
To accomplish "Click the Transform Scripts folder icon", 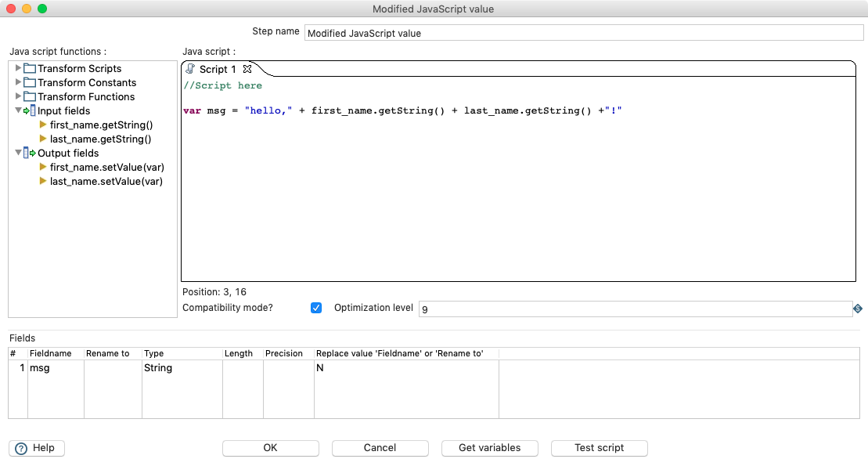I will click(30, 68).
